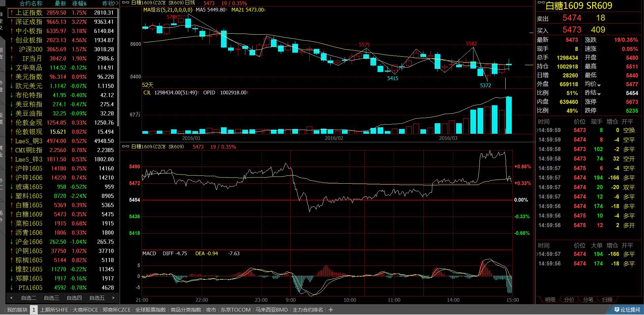644x315 pixels.
Task: Switch to the 郑商所CZCE tab
Action: click(x=116, y=310)
